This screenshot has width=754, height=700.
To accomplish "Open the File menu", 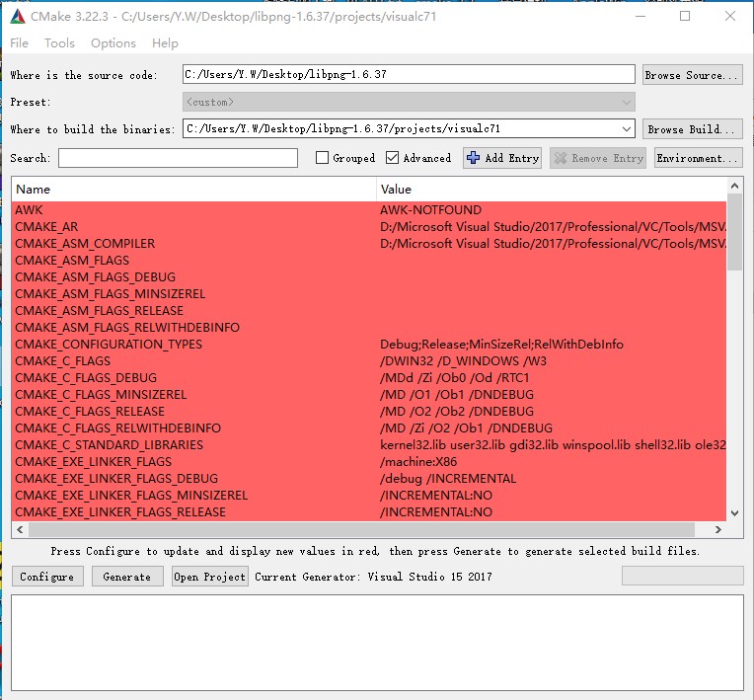I will [19, 43].
